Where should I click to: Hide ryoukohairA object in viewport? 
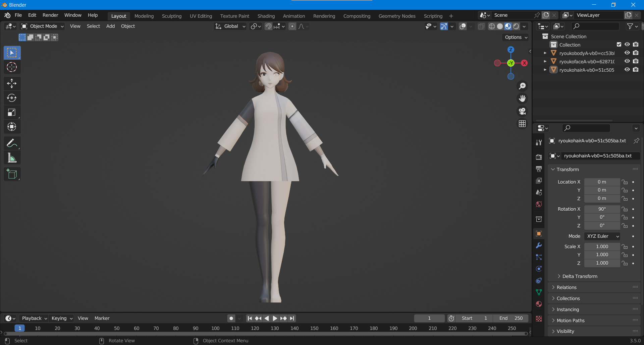pos(627,70)
